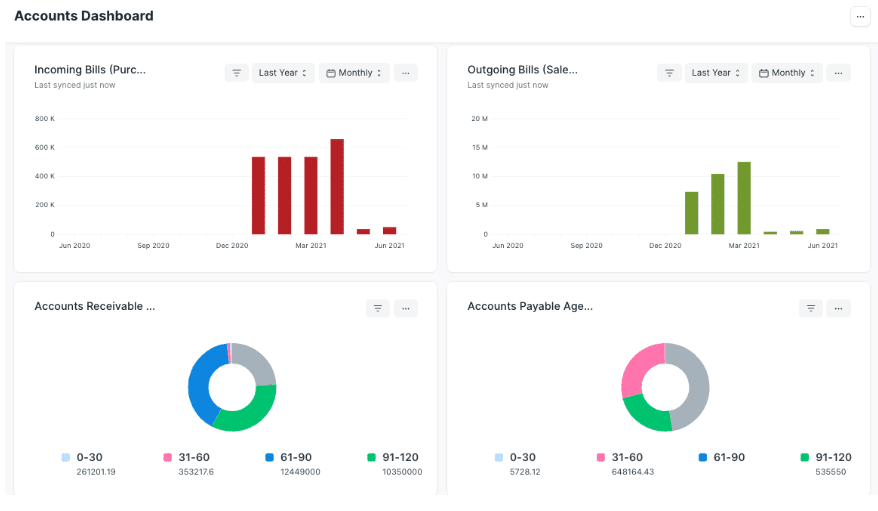
Task: Expand Last Year dropdown on Outgoing Bills
Action: click(x=716, y=73)
